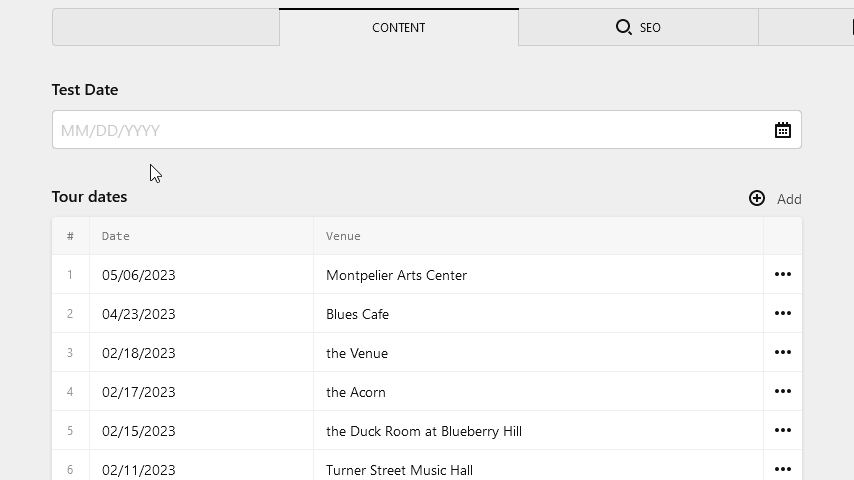Select the 04/23/2023 date cell
Image resolution: width=854 pixels, height=480 pixels.
pyautogui.click(x=202, y=314)
